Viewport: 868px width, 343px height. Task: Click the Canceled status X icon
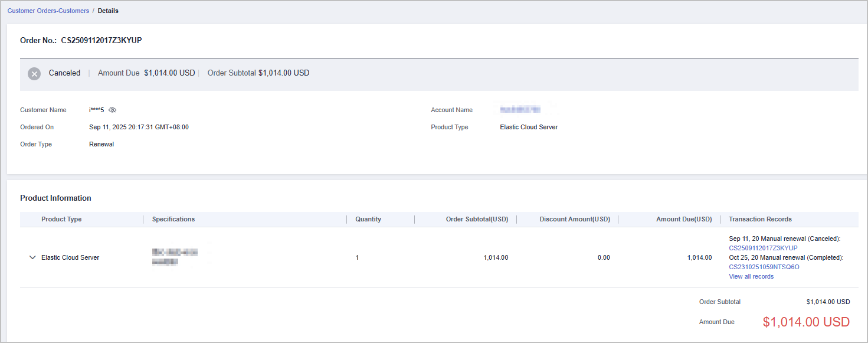click(34, 74)
